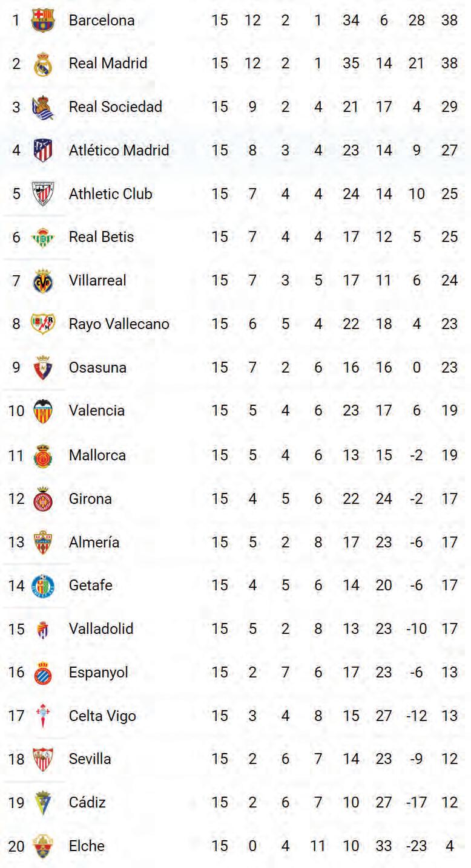Click Elche's goal difference of -23
The width and height of the screenshot is (471, 868).
[x=416, y=846]
